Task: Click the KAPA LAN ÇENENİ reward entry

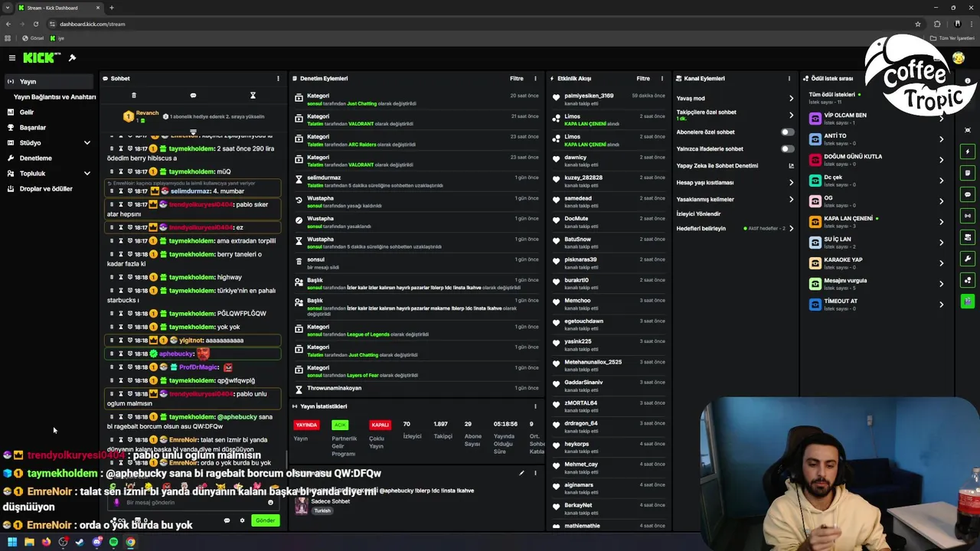Action: 876,222
